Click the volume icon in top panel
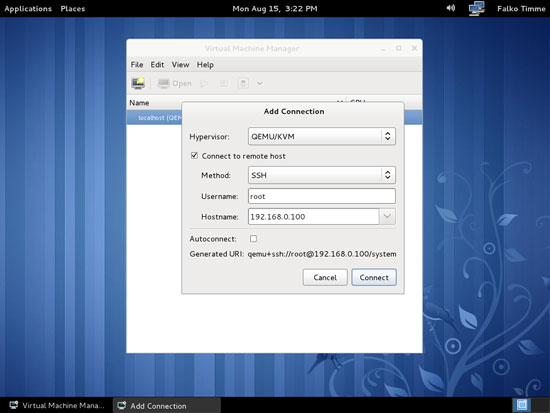Viewport: 550px width, 413px height. tap(451, 8)
